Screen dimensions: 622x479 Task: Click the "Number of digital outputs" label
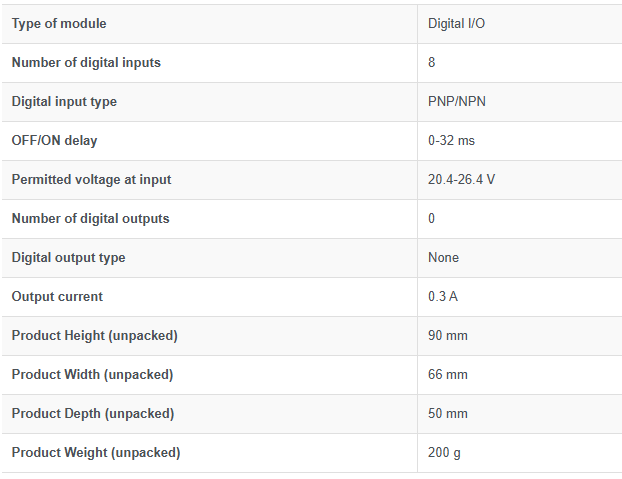[x=90, y=218]
